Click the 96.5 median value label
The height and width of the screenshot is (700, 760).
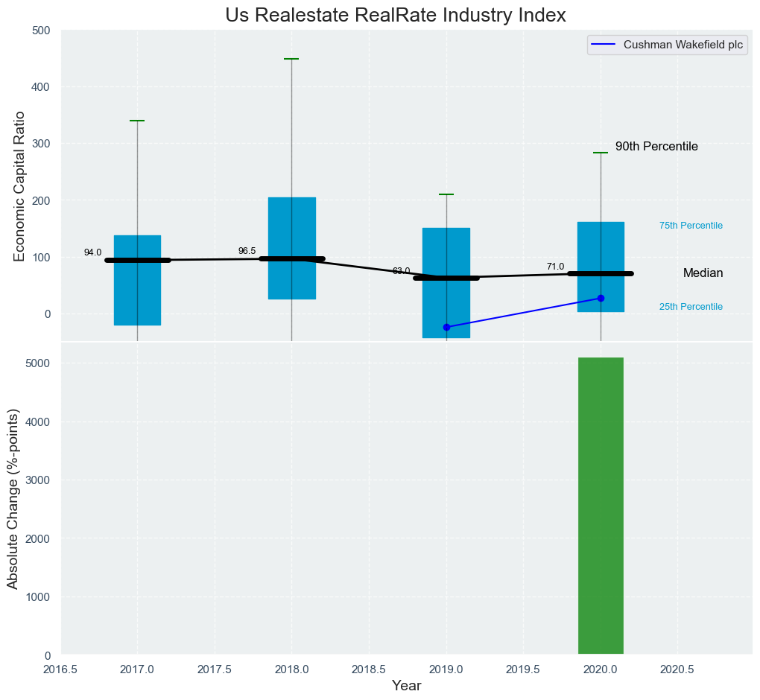point(247,251)
